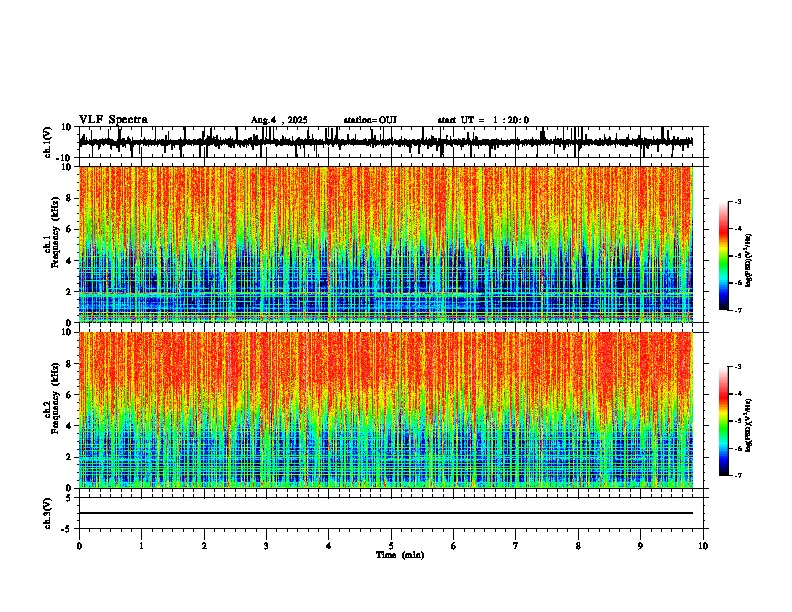Click the -3 label on ch.2 colorbar
792x612 pixels.
(x=737, y=367)
